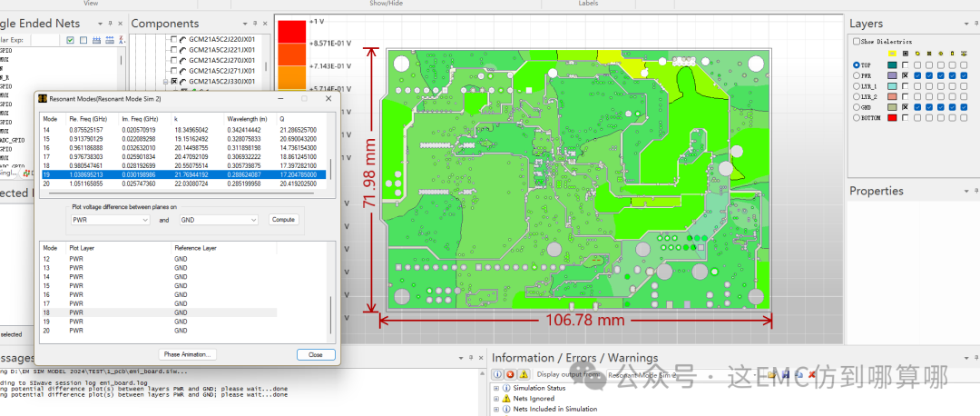980x416 pixels.
Task: Click the fill-style column header icon in Layers
Action: [x=905, y=54]
